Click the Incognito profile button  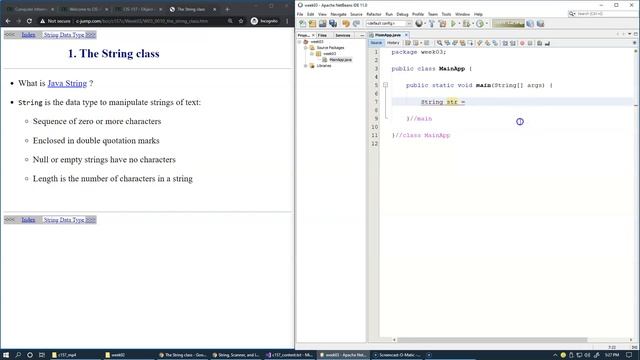(264, 21)
